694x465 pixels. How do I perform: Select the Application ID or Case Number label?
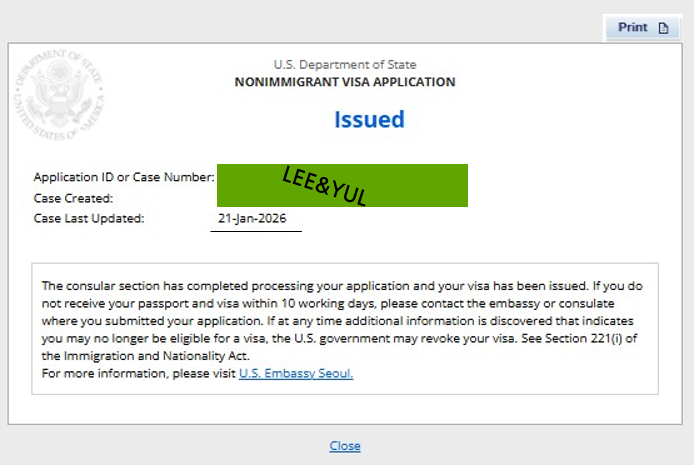(x=124, y=177)
